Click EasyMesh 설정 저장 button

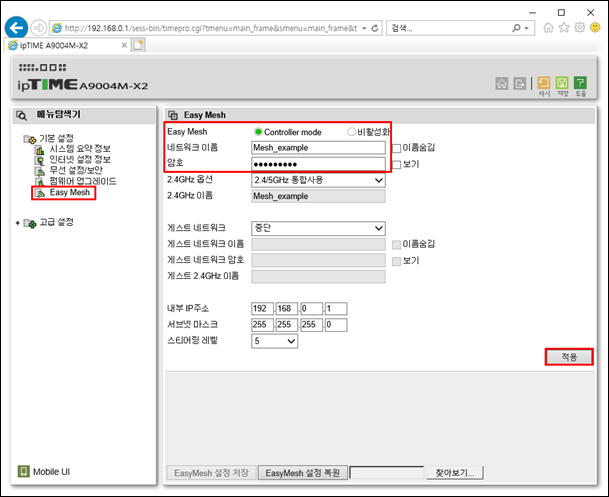pyautogui.click(x=211, y=473)
